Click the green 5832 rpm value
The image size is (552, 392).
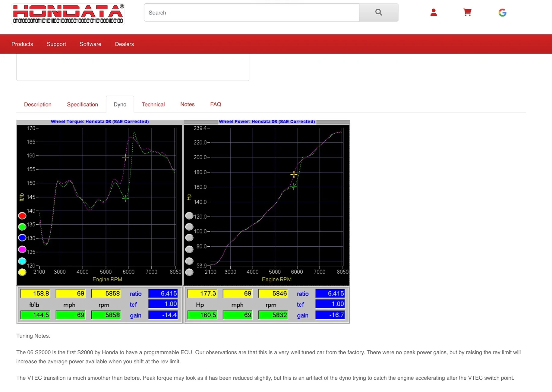pos(273,315)
